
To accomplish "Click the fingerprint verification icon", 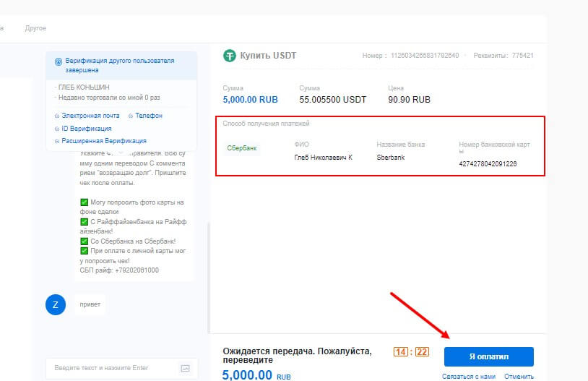I will tap(59, 61).
